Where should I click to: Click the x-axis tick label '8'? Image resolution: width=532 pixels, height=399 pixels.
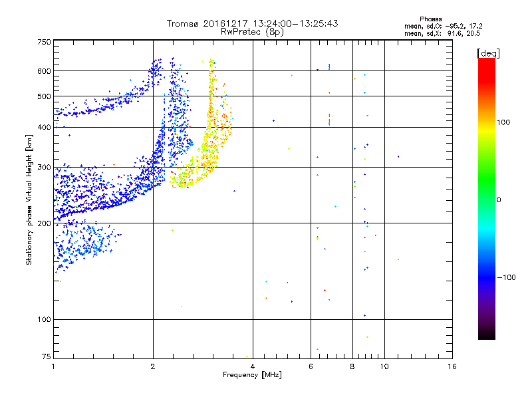pyautogui.click(x=352, y=366)
